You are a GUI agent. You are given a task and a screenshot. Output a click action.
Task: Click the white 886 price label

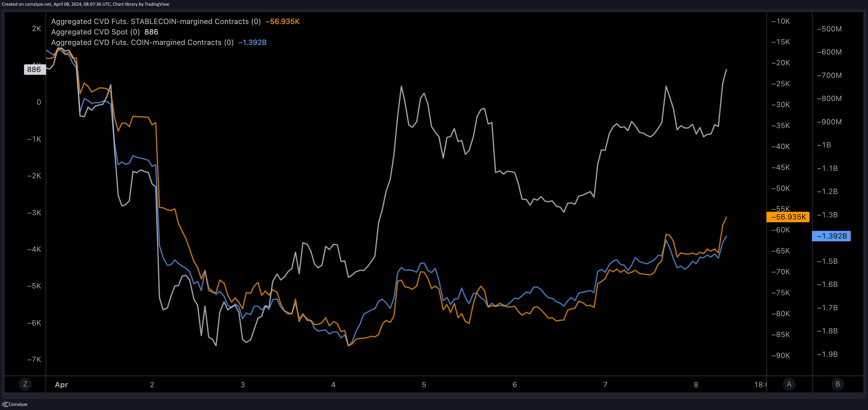[34, 70]
